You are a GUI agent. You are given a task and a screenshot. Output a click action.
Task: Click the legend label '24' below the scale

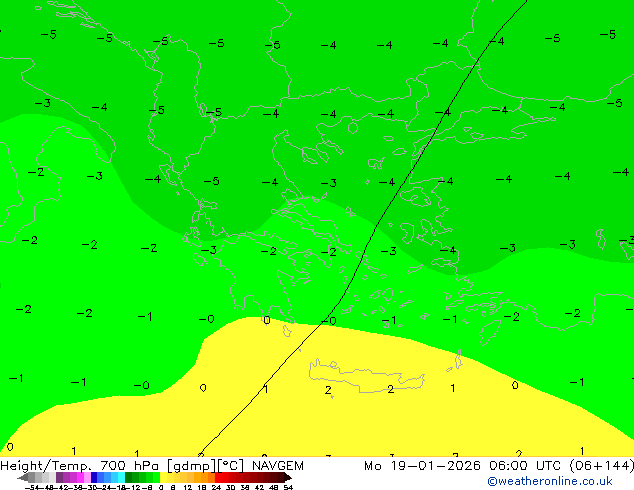coord(216,487)
